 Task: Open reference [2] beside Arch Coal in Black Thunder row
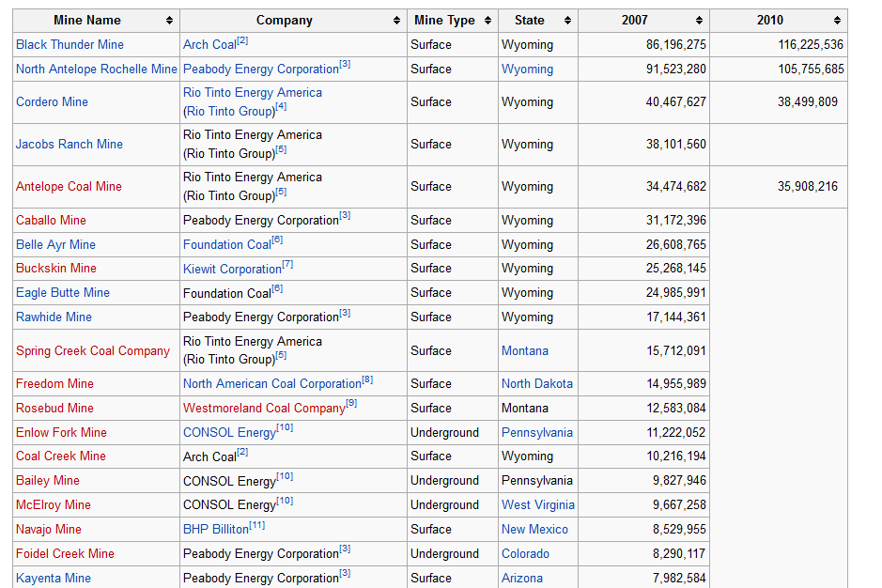[x=242, y=40]
